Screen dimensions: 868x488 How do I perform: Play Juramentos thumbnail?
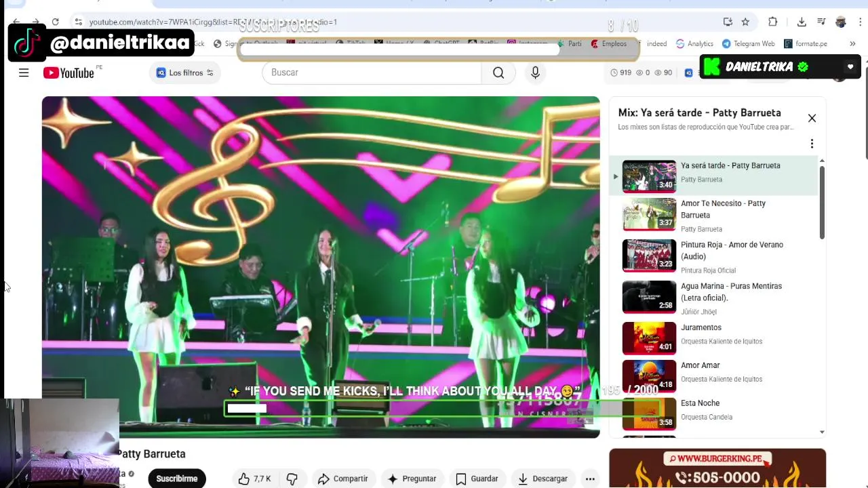click(649, 338)
